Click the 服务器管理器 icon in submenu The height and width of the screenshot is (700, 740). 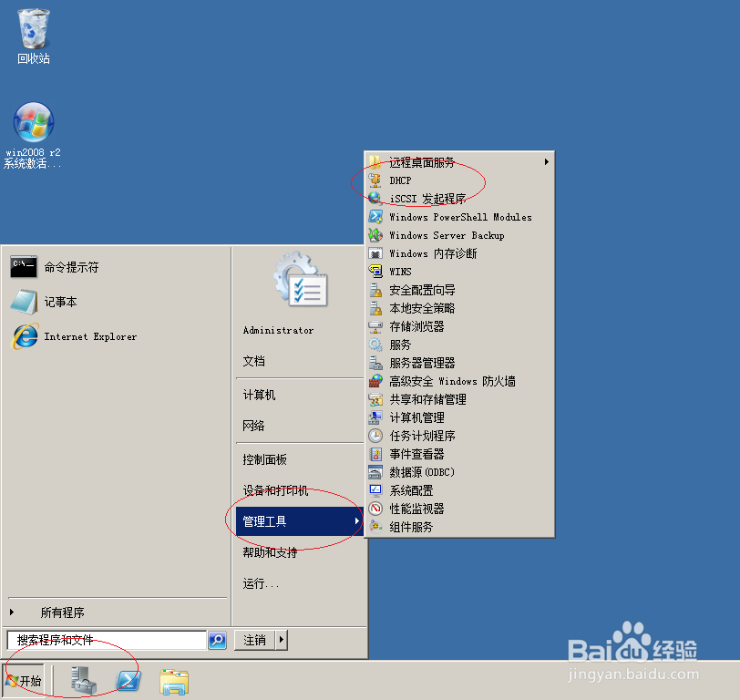(375, 363)
